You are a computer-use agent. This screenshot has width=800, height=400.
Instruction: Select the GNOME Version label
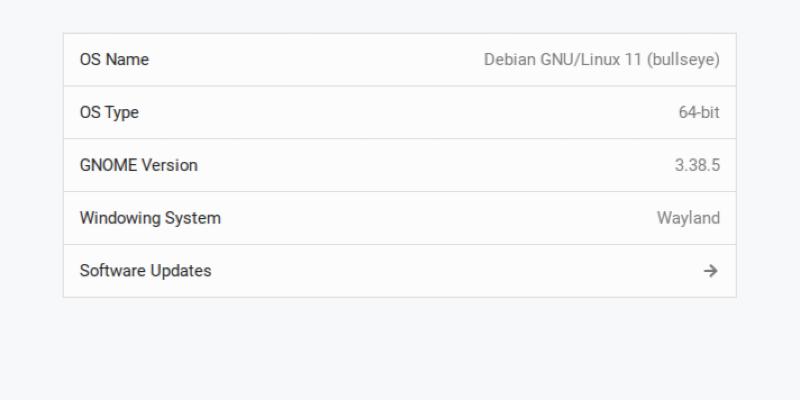click(138, 165)
